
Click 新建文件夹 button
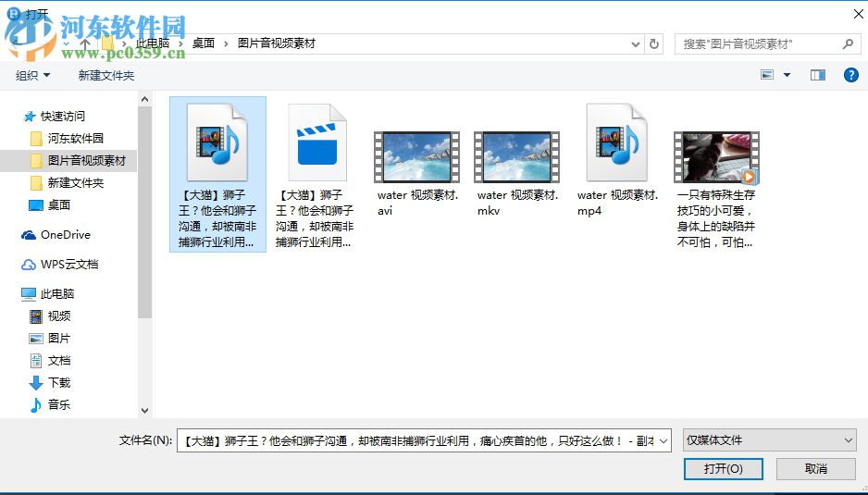106,75
